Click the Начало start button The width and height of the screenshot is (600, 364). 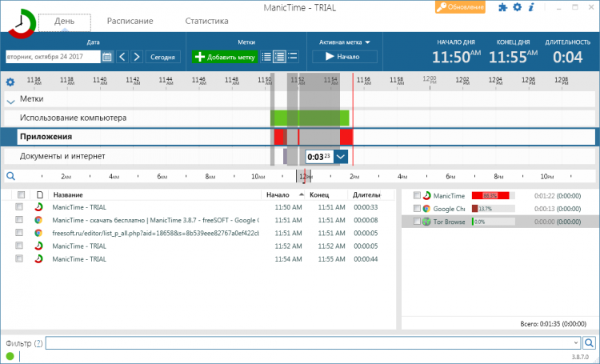click(x=344, y=57)
